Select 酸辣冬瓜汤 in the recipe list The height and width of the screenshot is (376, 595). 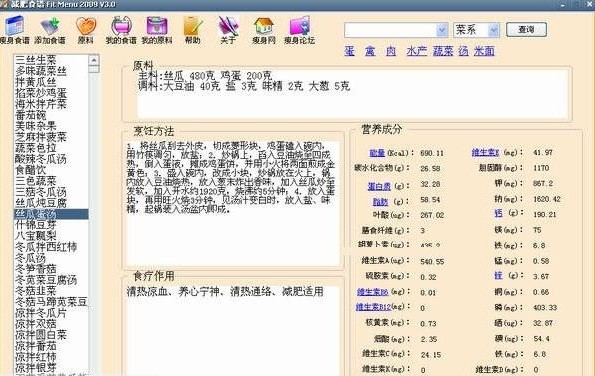pos(51,159)
